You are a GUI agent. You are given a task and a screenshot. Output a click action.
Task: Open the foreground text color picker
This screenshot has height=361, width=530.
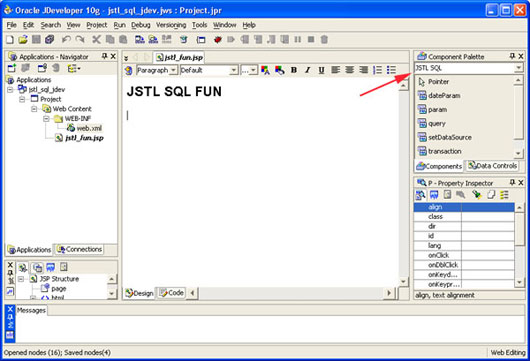pyautogui.click(x=265, y=70)
